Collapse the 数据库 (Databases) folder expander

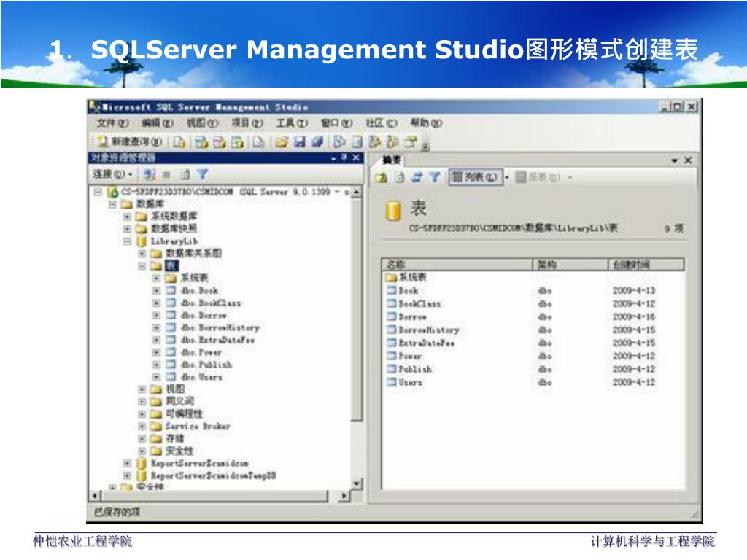[112, 204]
